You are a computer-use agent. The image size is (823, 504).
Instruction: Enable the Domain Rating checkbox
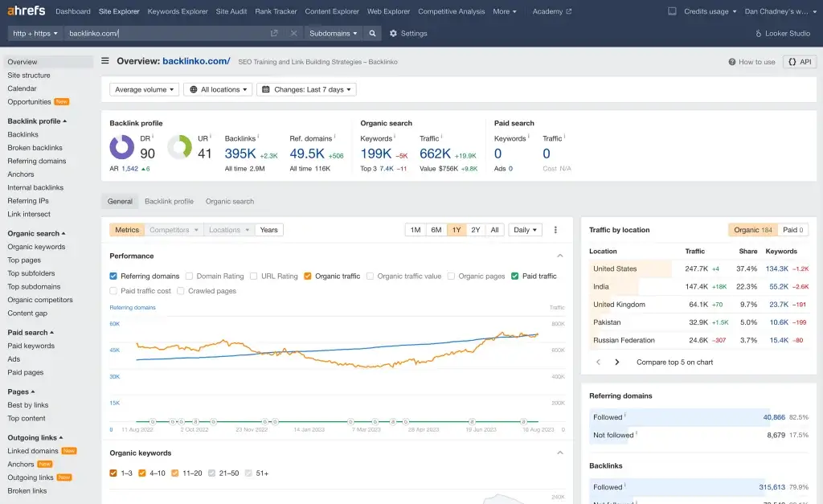click(x=190, y=277)
